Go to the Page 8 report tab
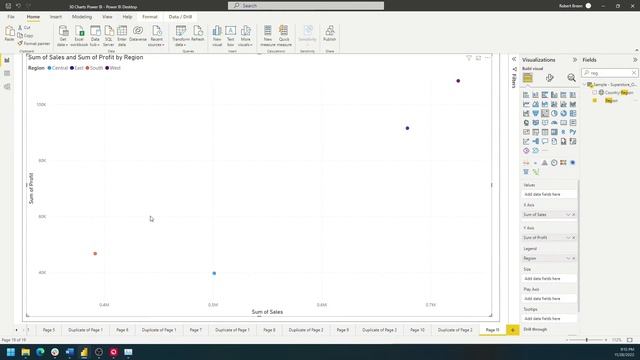 coord(269,330)
